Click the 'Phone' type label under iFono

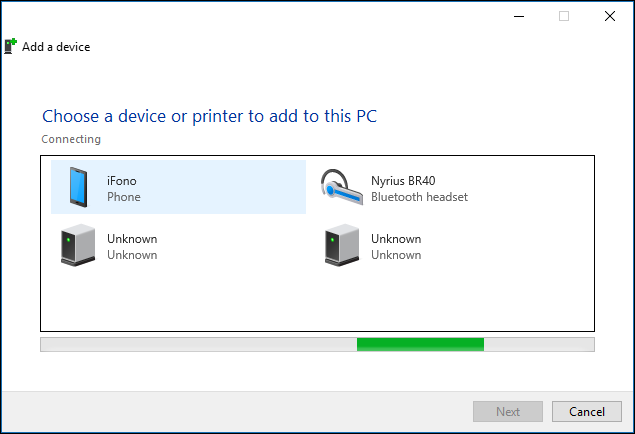(124, 197)
